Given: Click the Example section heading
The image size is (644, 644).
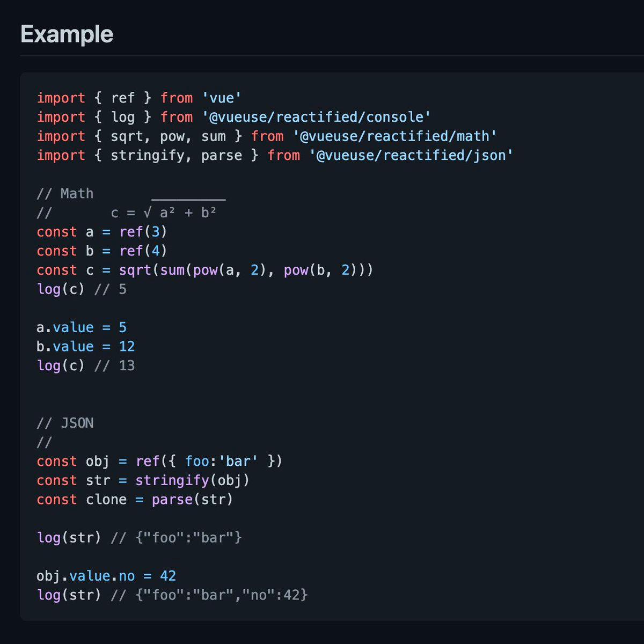Looking at the screenshot, I should [67, 35].
